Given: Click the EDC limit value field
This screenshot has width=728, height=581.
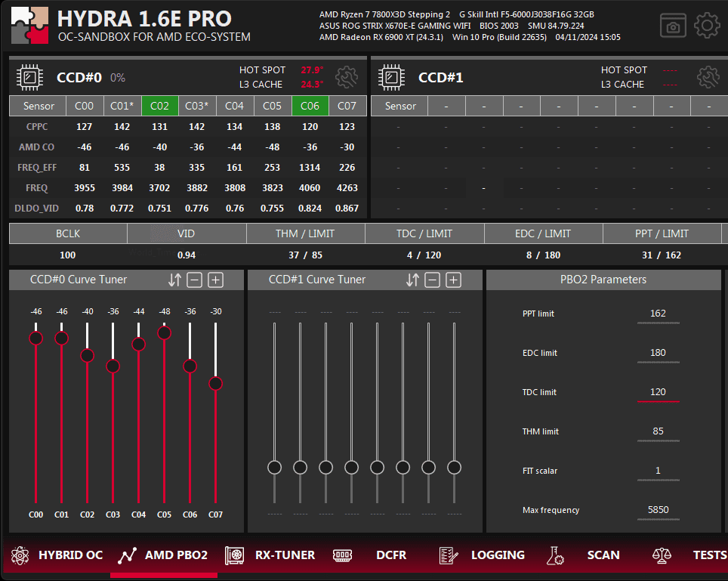Looking at the screenshot, I should (659, 354).
